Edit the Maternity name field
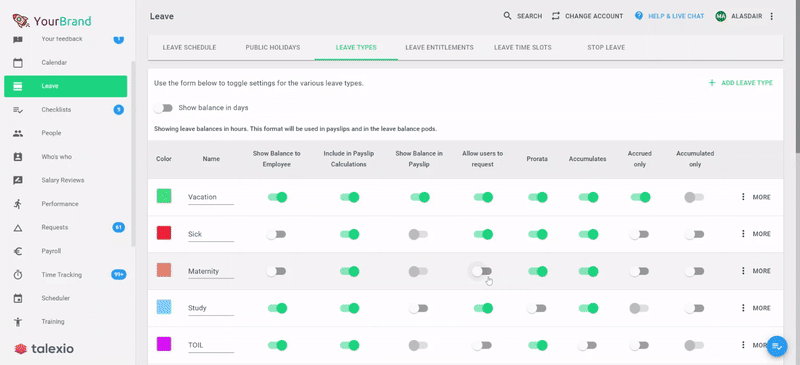Image resolution: width=800 pixels, height=365 pixels. click(x=211, y=272)
